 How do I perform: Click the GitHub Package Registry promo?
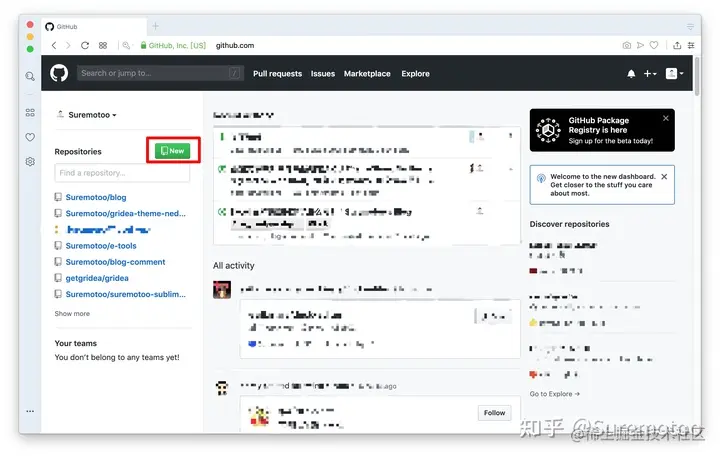(602, 130)
